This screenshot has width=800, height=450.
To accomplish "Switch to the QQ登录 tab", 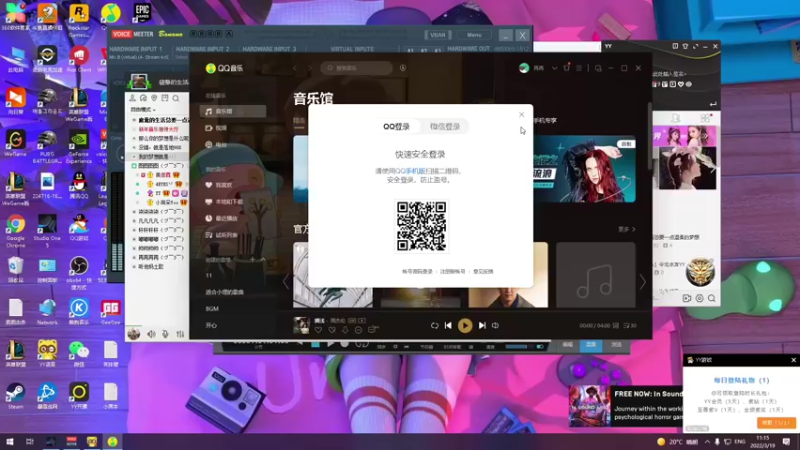I will click(396, 127).
